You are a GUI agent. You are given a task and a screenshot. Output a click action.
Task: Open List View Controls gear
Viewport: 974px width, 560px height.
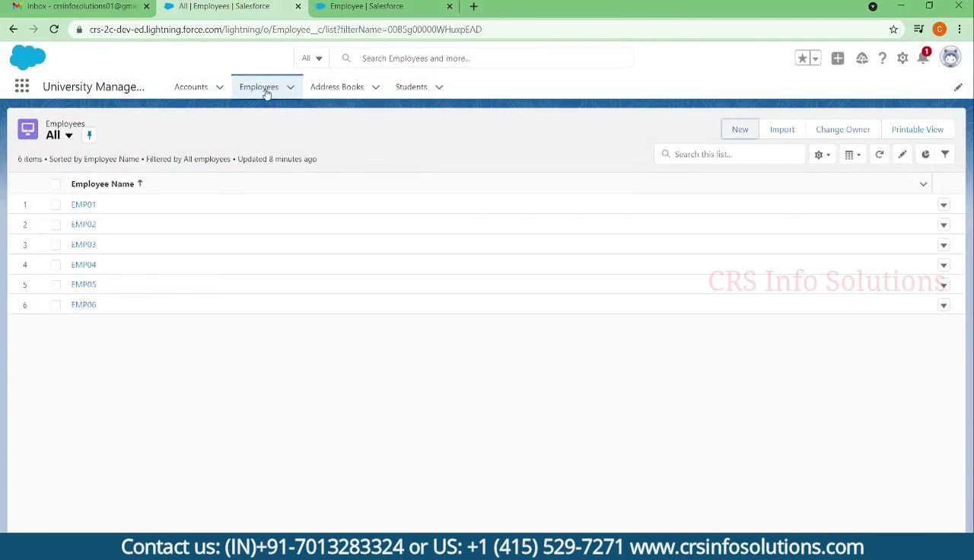[x=822, y=154]
